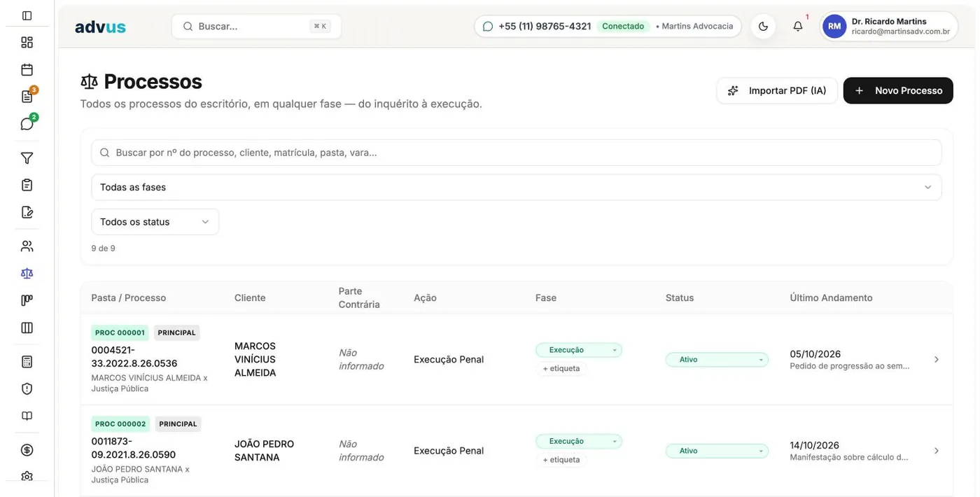Open the chat icon with green badge
Image resolution: width=980 pixels, height=497 pixels.
tap(27, 124)
